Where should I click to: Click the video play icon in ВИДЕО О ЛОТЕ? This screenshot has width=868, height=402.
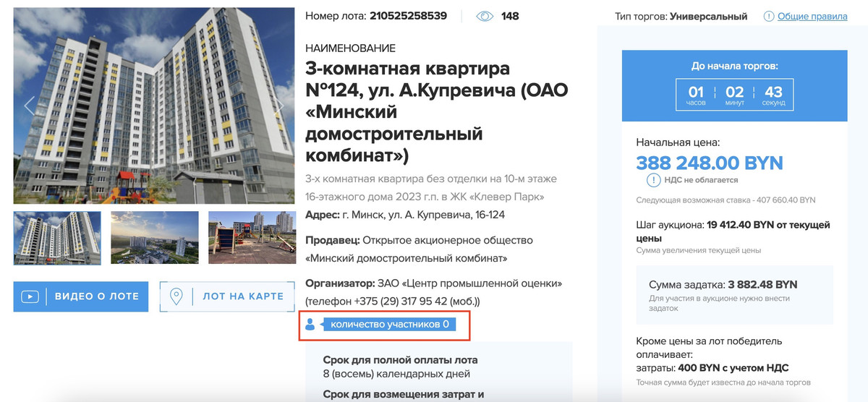(x=30, y=296)
